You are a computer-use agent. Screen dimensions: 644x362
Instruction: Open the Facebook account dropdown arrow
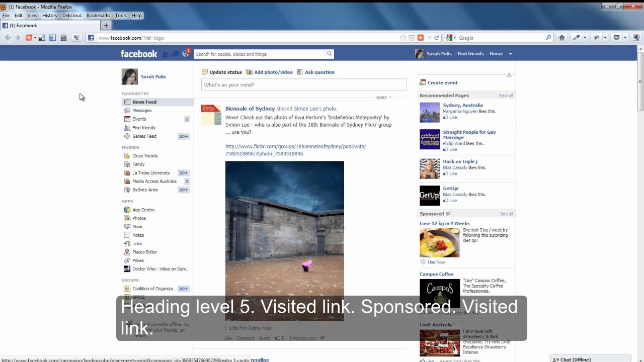point(510,54)
